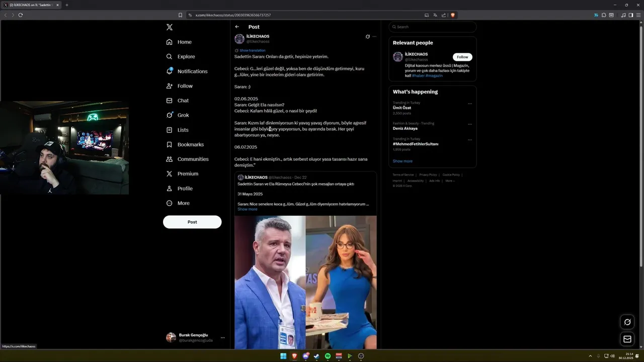Open Grok in the sidebar
The image size is (644, 362).
click(x=177, y=115)
